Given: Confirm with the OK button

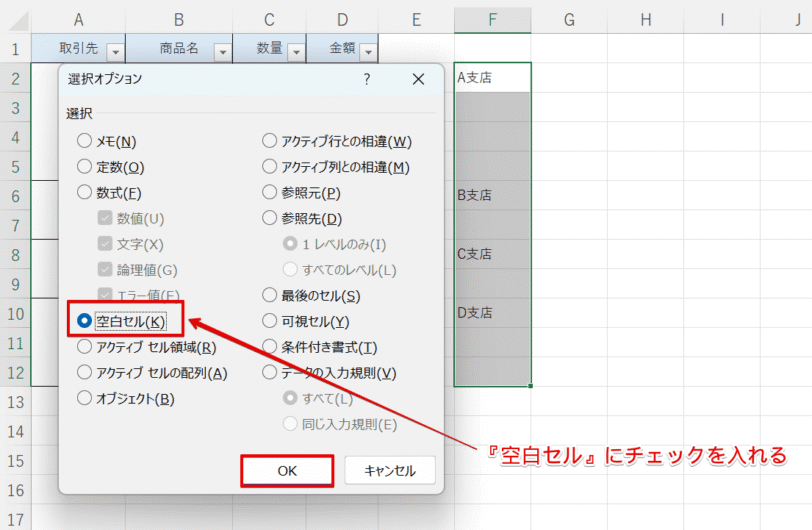Looking at the screenshot, I should pos(287,470).
